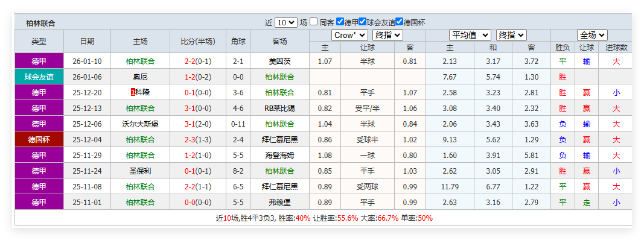Click 奥厄 home team name

140,77
